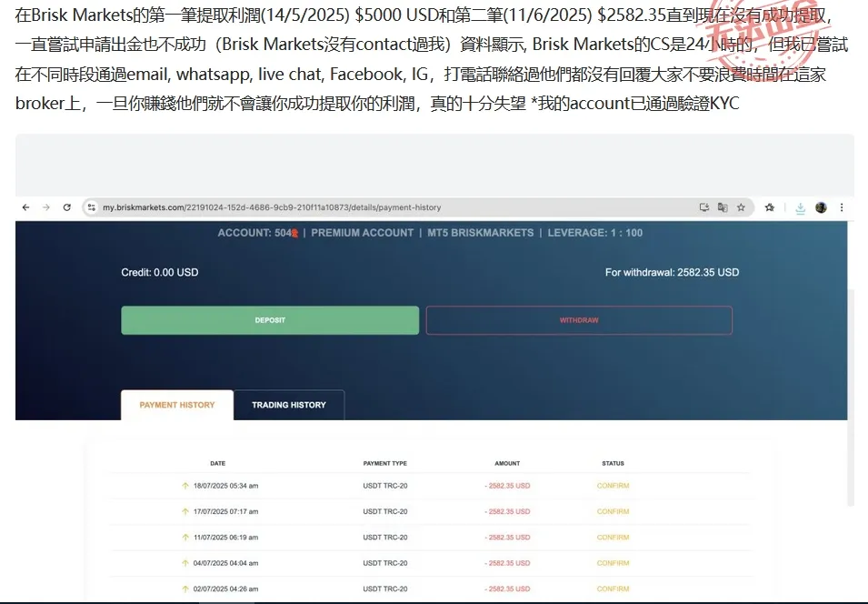Go back using the browser back arrow
Image resolution: width=868 pixels, height=604 pixels.
coord(25,207)
